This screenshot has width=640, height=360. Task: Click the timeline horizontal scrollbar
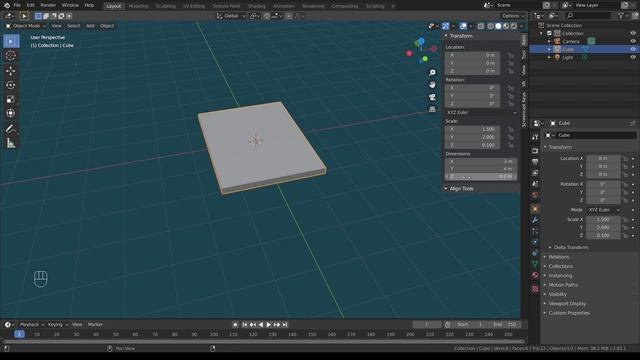tap(263, 341)
